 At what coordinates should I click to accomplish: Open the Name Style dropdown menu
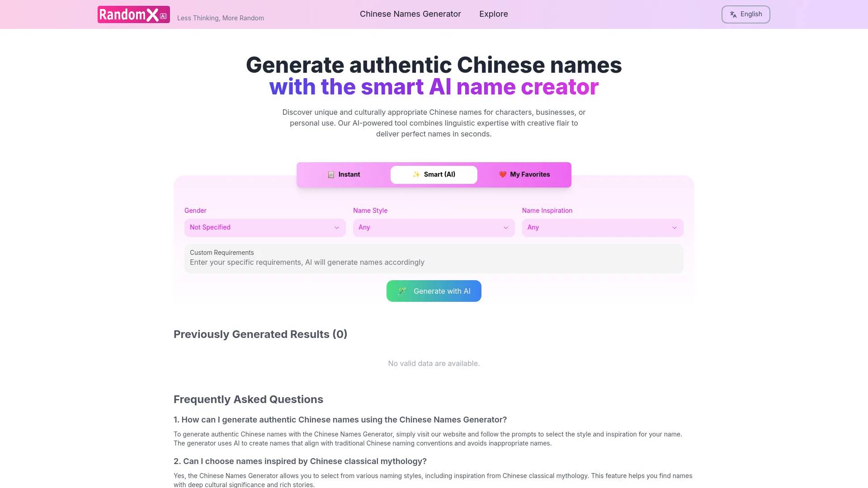(434, 227)
